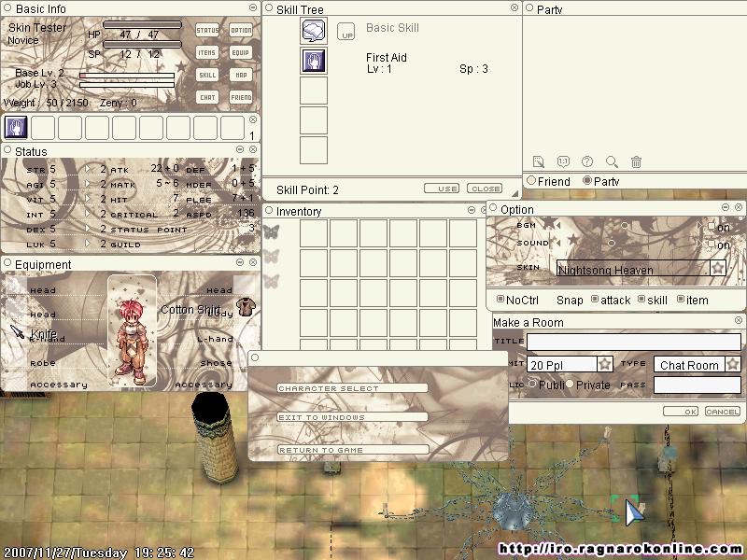Image resolution: width=747 pixels, height=560 pixels.
Task: Click the Knife weapon icon in Equipment
Action: click(x=17, y=331)
